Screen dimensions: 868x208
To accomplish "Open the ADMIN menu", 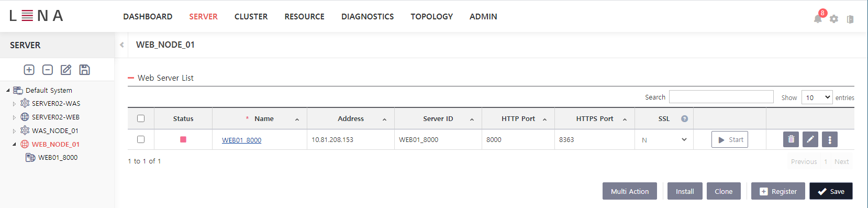I will pyautogui.click(x=483, y=17).
